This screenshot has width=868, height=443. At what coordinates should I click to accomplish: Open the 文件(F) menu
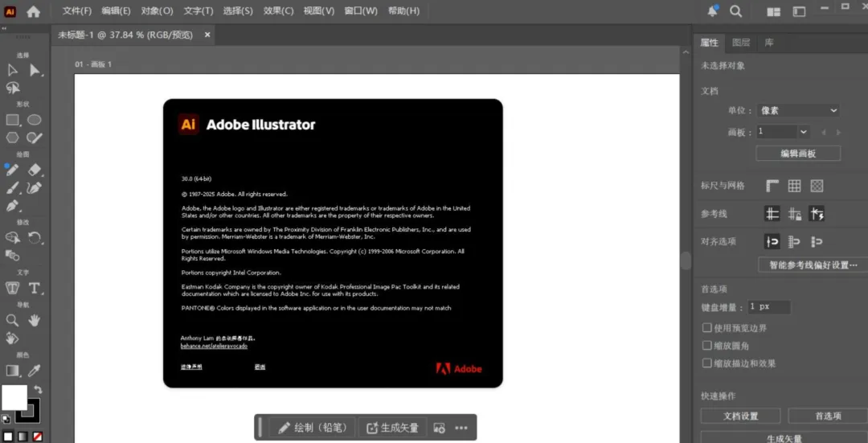[x=77, y=11]
